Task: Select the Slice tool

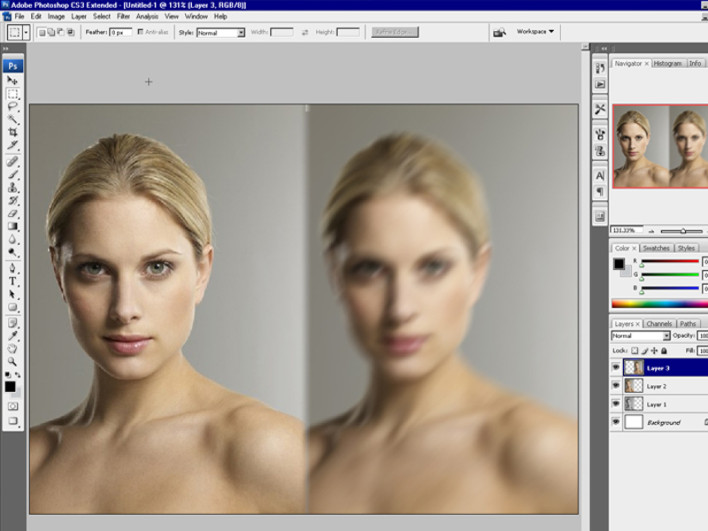Action: point(13,145)
